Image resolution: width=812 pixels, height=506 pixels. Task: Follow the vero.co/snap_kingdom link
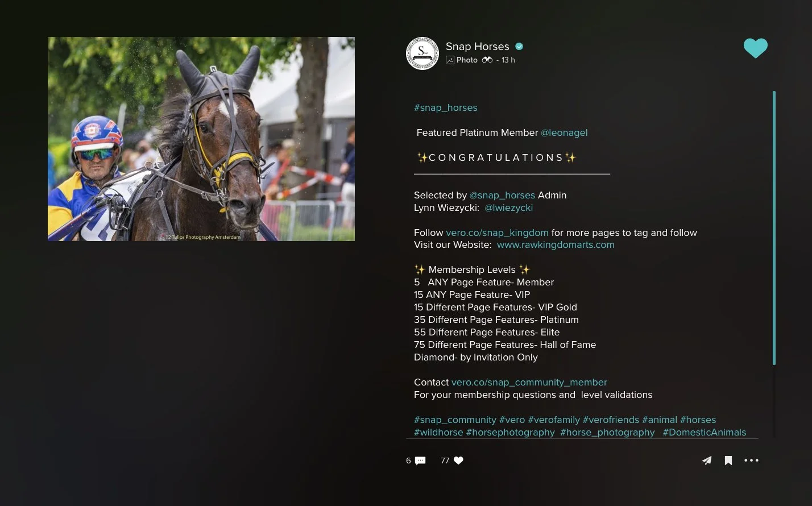pos(497,233)
